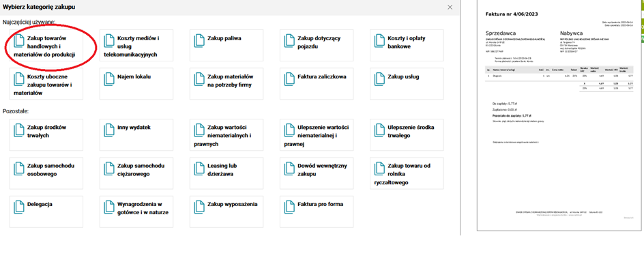The height and width of the screenshot is (262, 644).
Task: Click document icon beside Zakup wyposażenia
Action: [200, 207]
